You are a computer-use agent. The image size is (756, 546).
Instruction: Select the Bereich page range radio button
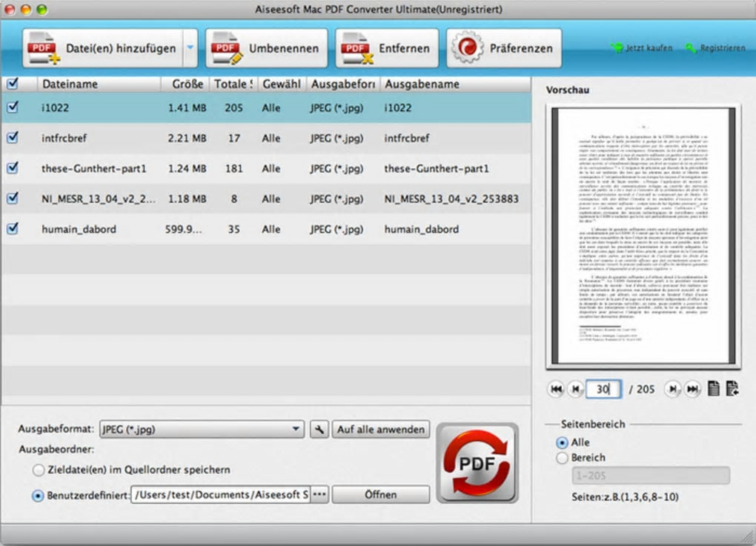coord(562,458)
